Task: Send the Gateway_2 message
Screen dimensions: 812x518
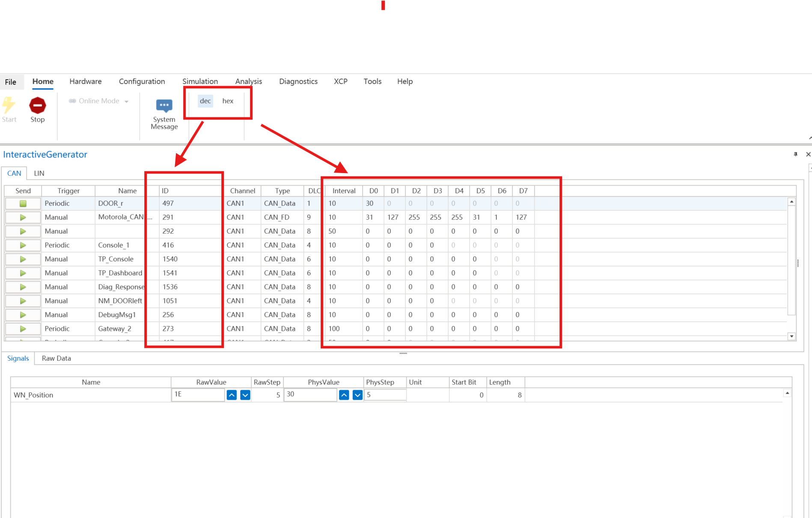Action: [x=23, y=329]
